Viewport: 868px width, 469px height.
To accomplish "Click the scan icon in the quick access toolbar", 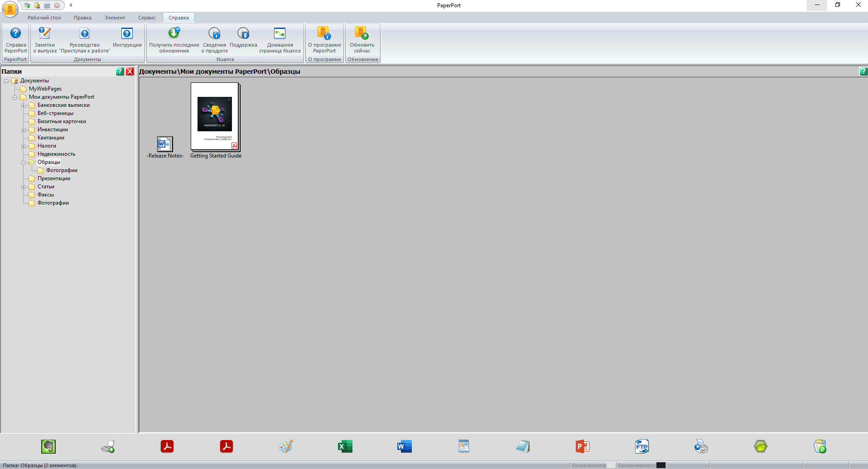I will 27,5.
